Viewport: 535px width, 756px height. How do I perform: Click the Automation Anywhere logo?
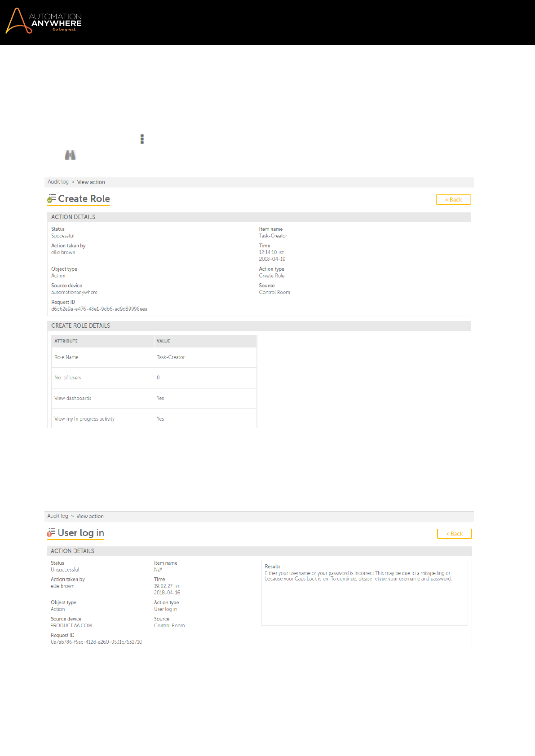tap(44, 21)
